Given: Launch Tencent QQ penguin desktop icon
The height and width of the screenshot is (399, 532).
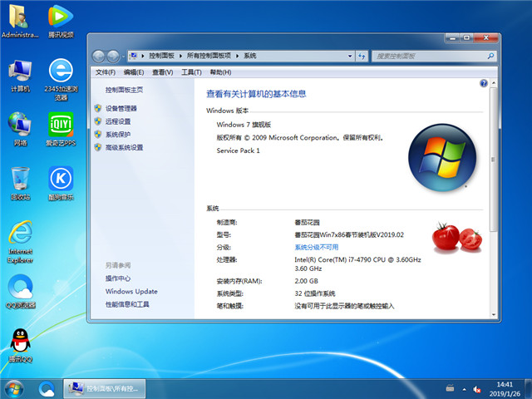Looking at the screenshot, I should (20, 346).
